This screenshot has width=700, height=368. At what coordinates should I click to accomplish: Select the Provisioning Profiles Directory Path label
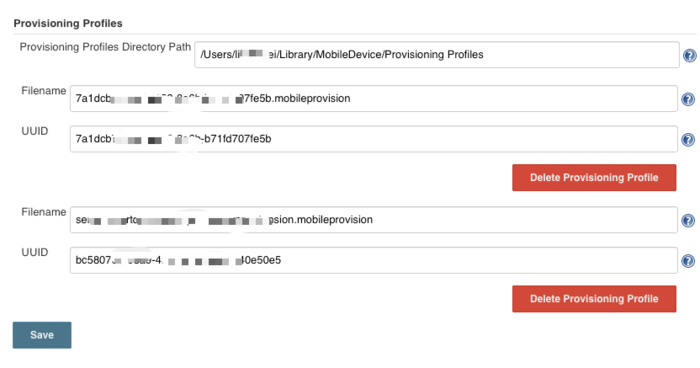pos(105,47)
